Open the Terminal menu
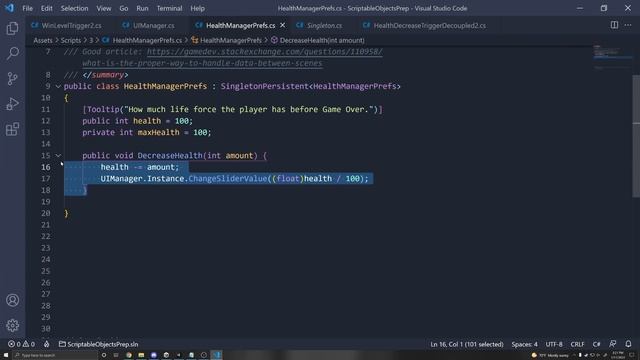 [169, 8]
